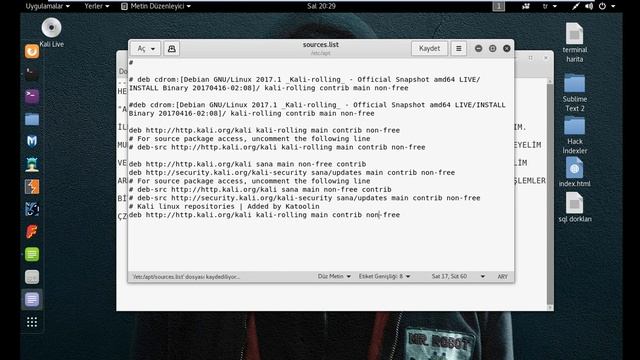The width and height of the screenshot is (640, 360).
Task: Select the active text editor dock icon
Action: click(32, 300)
